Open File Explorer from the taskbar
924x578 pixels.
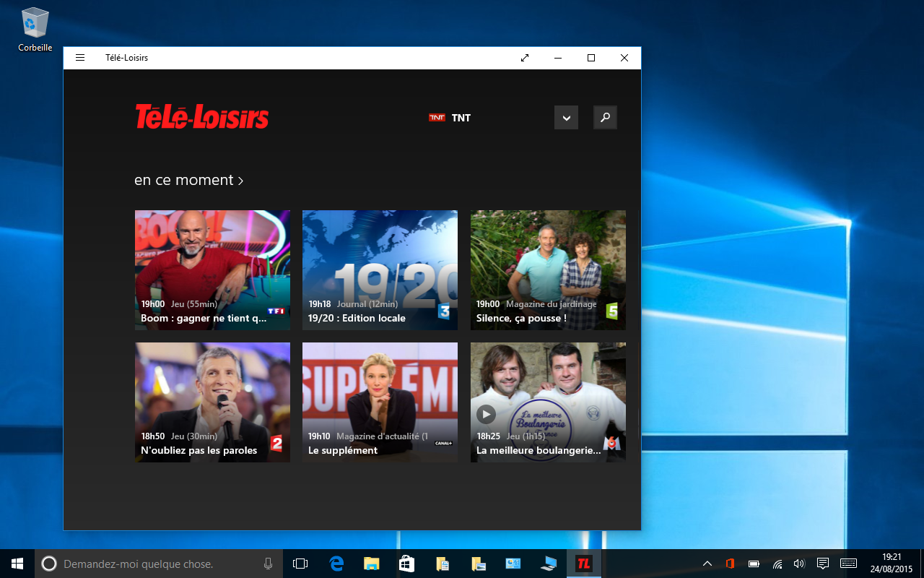371,564
